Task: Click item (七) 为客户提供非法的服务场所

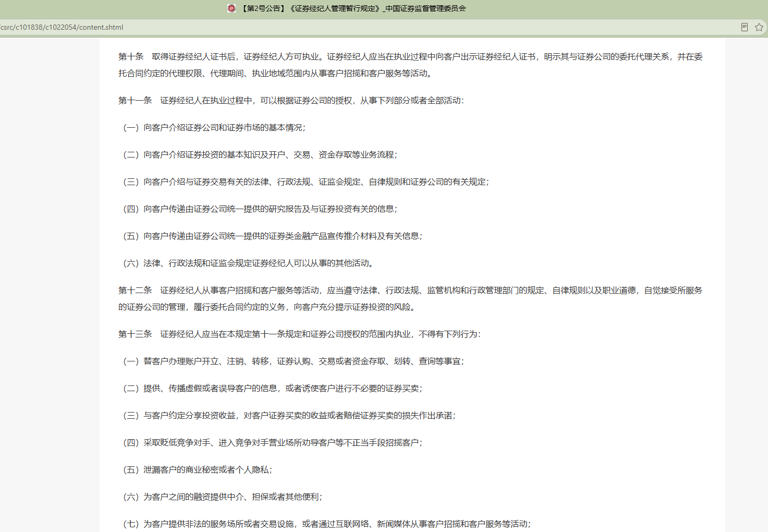Action: (x=327, y=524)
